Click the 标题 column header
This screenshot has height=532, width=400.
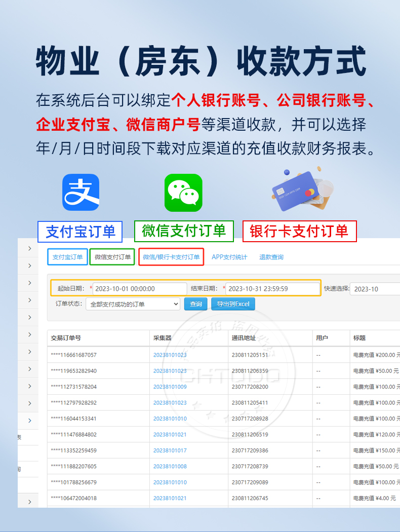point(359,338)
